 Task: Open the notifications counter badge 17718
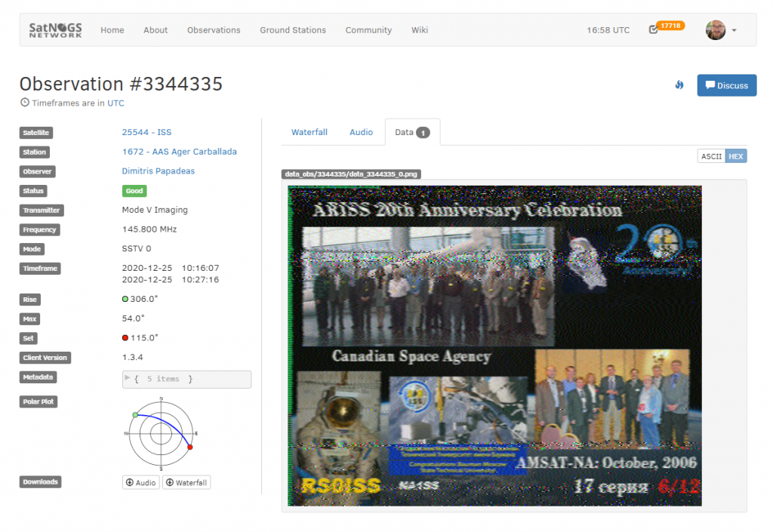click(670, 26)
